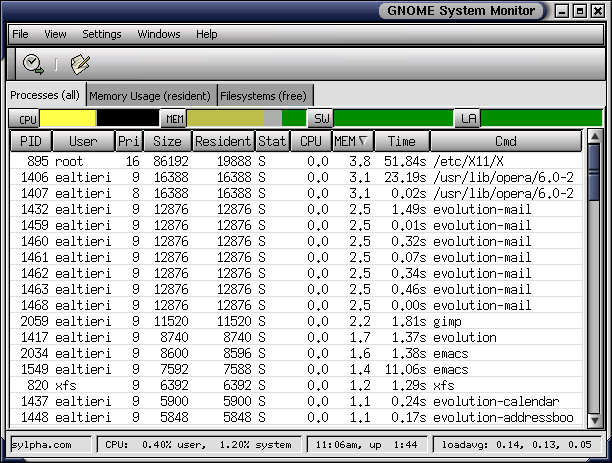
Task: Sort processes by the PID column
Action: click(x=31, y=142)
